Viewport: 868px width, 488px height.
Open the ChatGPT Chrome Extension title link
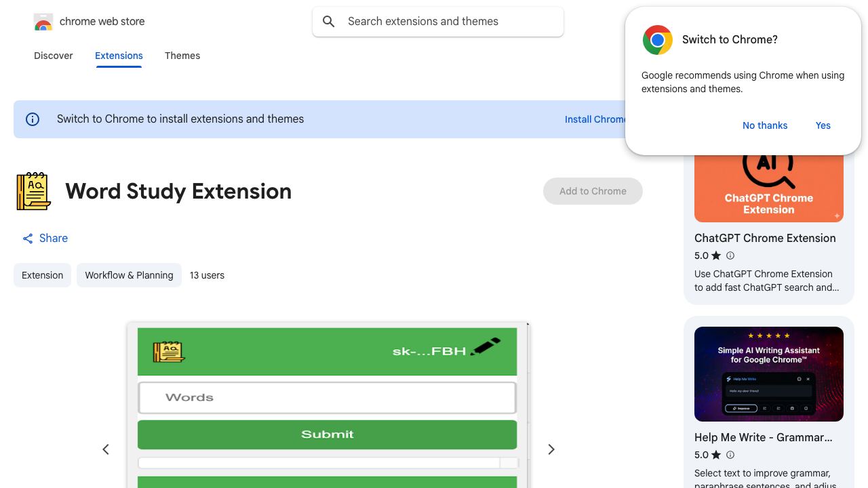point(765,238)
